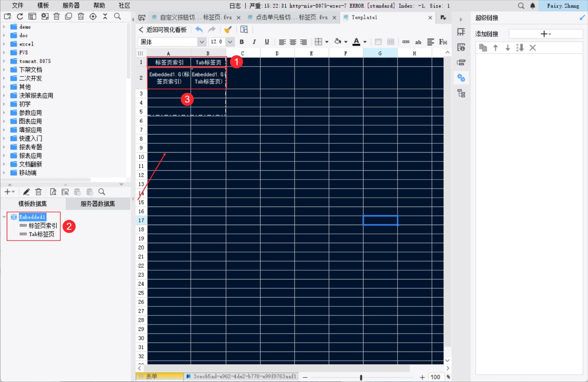Viewport: 588px width, 382px height.
Task: Click the top search magnifier icon
Action: pos(521,6)
